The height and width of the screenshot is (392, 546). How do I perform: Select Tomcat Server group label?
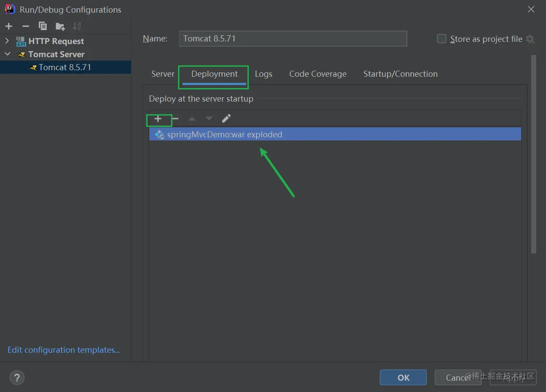57,55
